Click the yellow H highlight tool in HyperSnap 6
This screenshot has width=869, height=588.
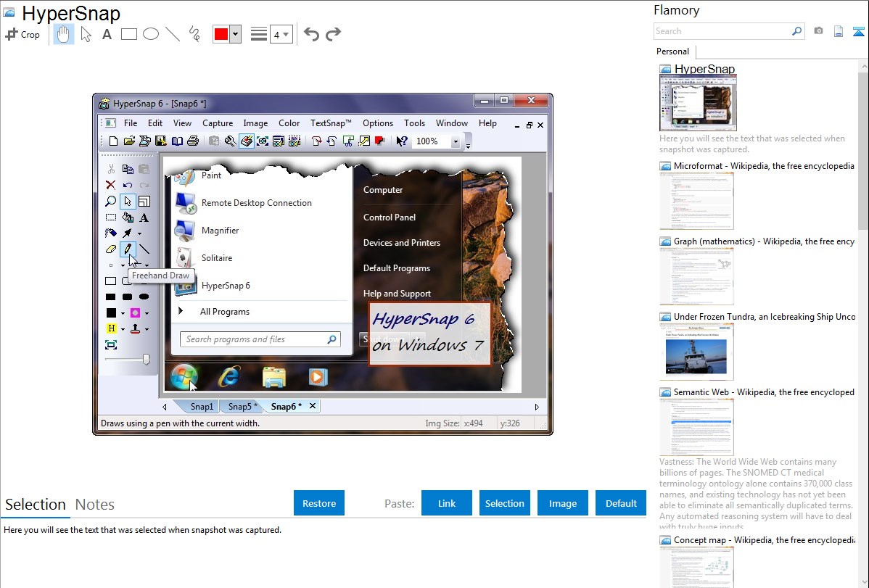tap(112, 328)
